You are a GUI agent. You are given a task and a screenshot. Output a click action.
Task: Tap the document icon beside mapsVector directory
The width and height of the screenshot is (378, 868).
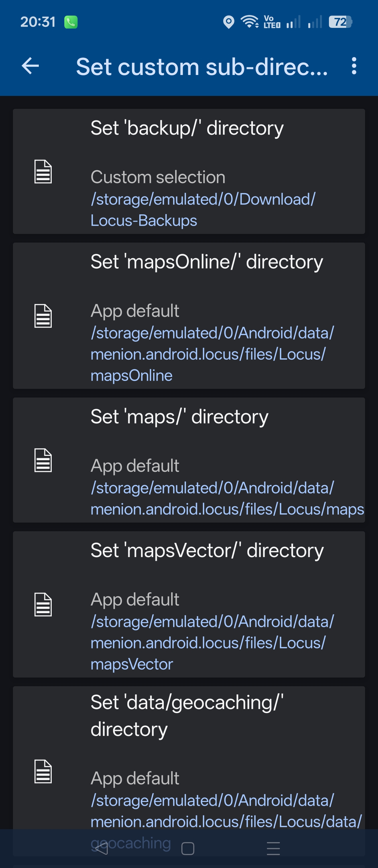43,605
